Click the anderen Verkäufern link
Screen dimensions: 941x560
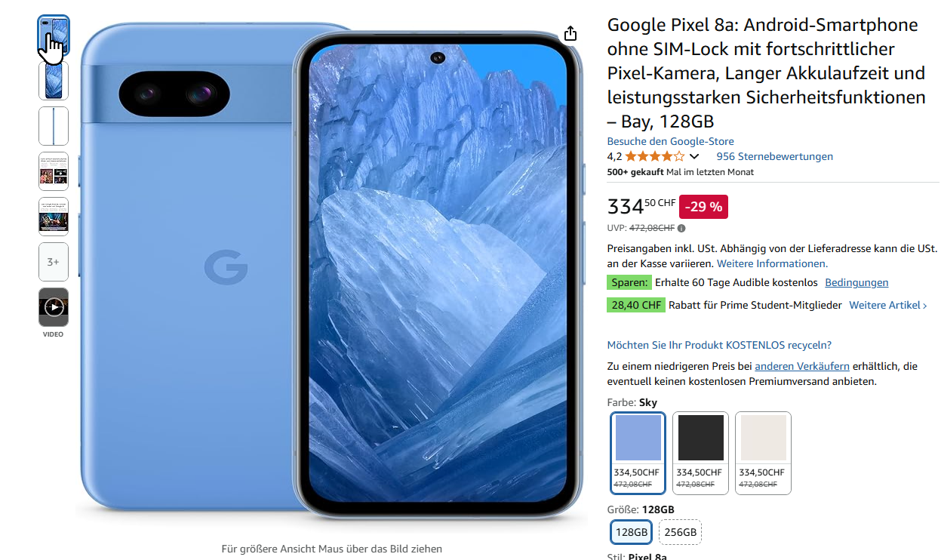point(802,366)
